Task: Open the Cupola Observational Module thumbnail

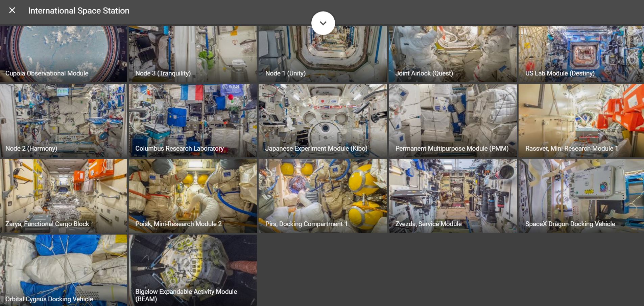Action: click(x=64, y=54)
